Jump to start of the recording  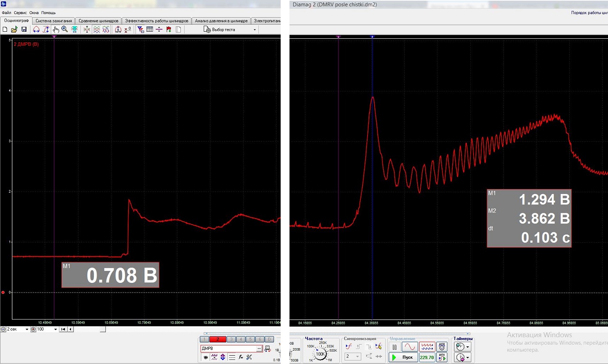tap(64, 329)
